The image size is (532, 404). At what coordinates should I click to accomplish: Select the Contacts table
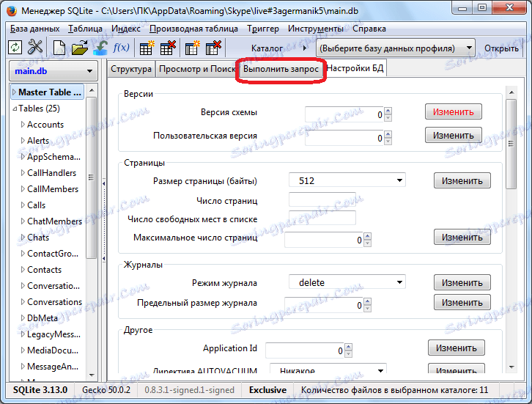click(44, 270)
